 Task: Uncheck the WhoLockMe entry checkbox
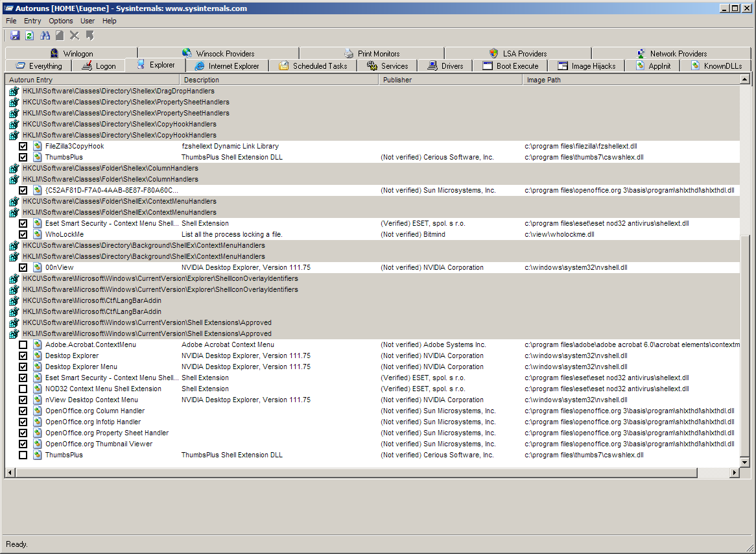click(23, 235)
